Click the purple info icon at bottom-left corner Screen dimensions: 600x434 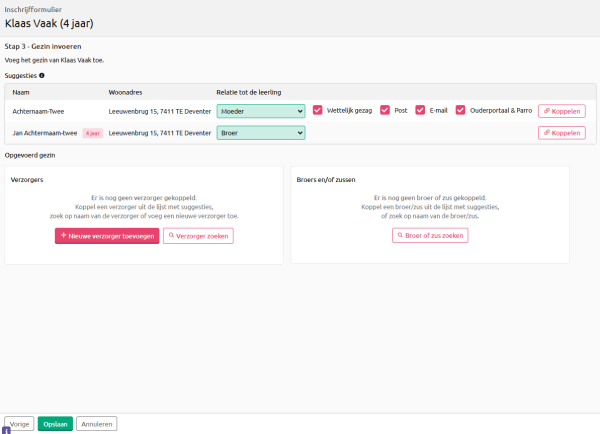click(5, 430)
